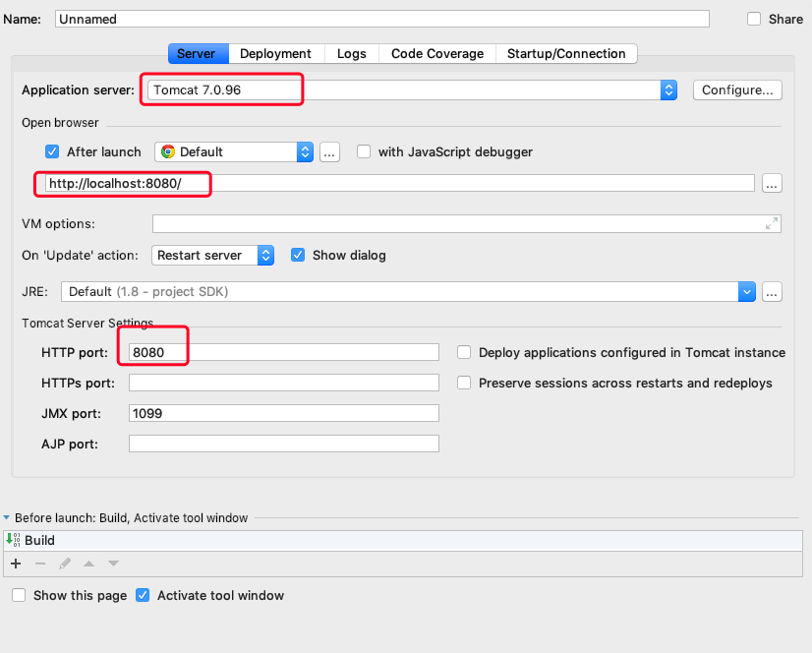The image size is (812, 653).
Task: Click the move task up arrow icon
Action: [88, 564]
